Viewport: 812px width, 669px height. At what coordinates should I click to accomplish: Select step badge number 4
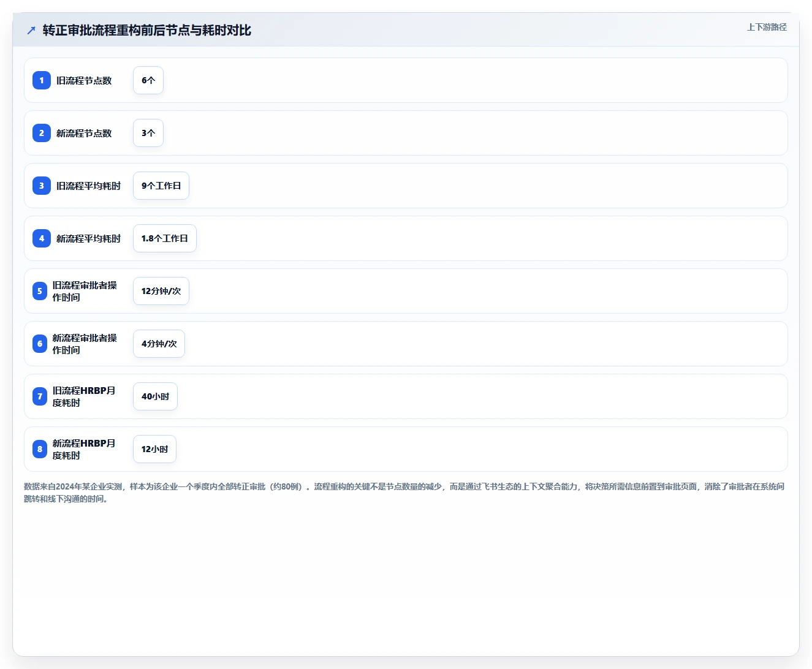[x=42, y=238]
